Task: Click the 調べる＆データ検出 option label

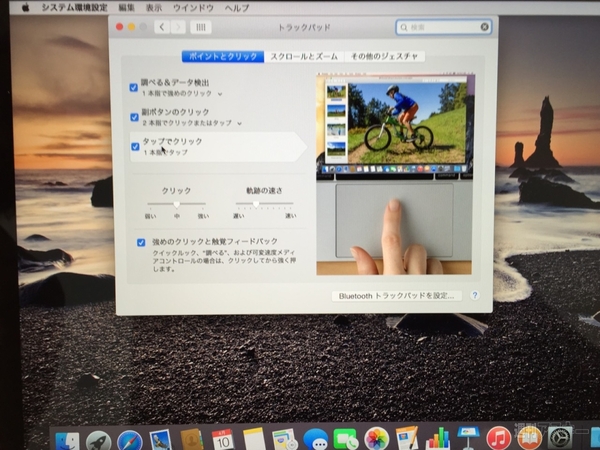Action: coord(175,82)
